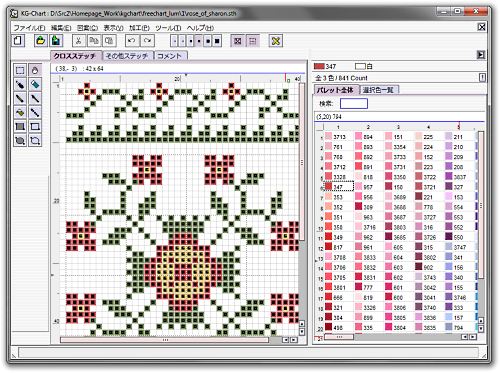Viewport: 500px width, 373px height.
Task: Redo the last undone action
Action: [147, 41]
